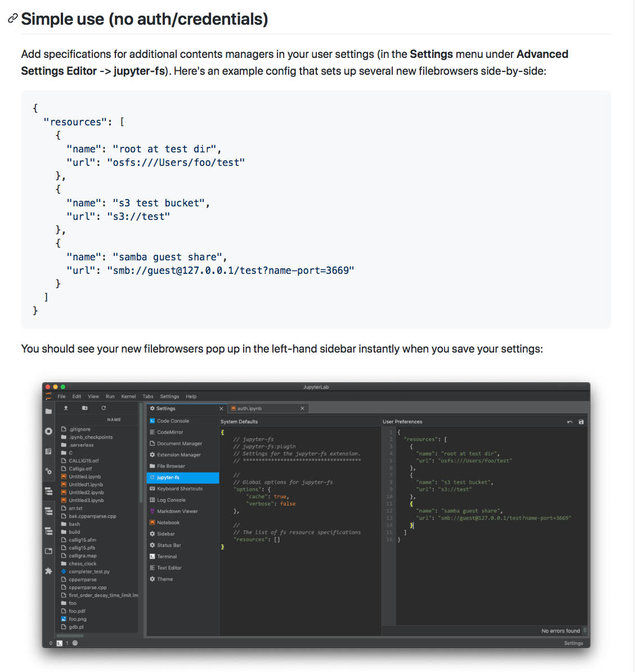Image resolution: width=637 pixels, height=672 pixels.
Task: Click the new folder icon in file browser toolbar
Action: (x=84, y=408)
